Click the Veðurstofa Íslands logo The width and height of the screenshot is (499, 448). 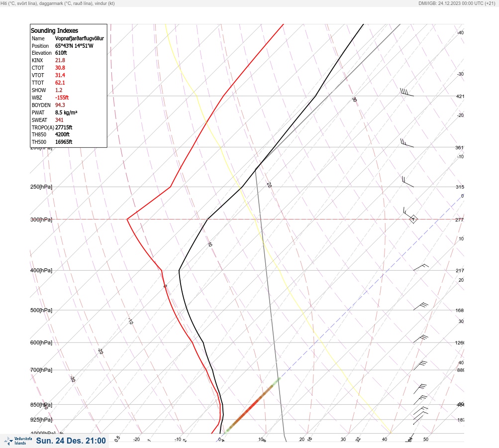click(18, 441)
